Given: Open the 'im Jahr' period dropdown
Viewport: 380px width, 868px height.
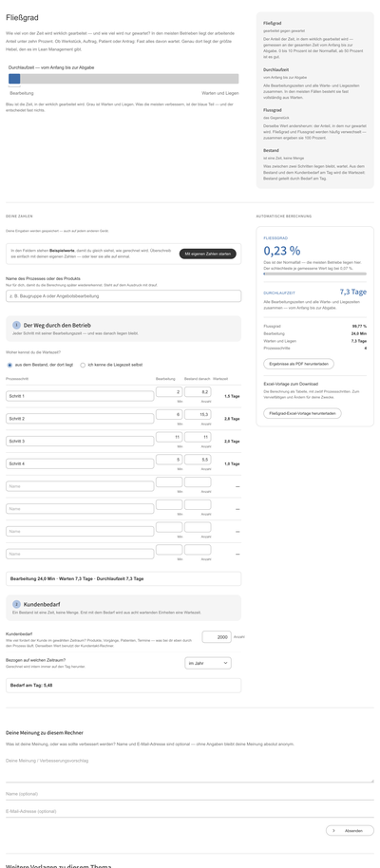Looking at the screenshot, I should [208, 663].
